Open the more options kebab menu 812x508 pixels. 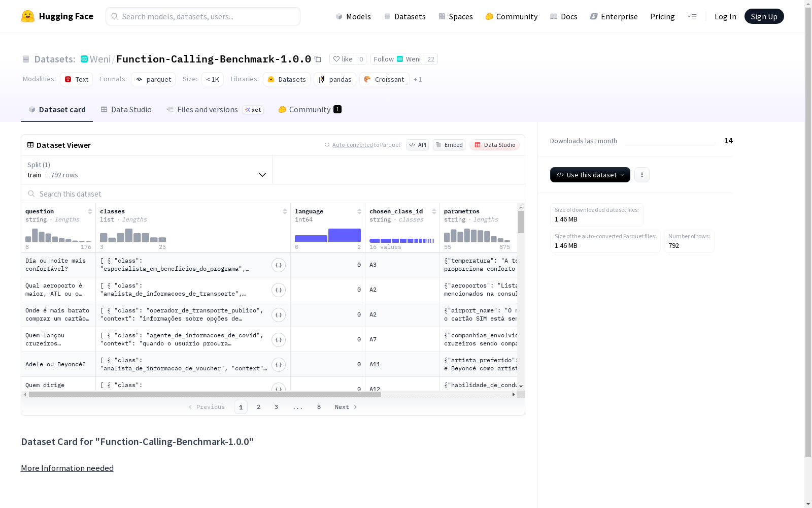click(642, 175)
